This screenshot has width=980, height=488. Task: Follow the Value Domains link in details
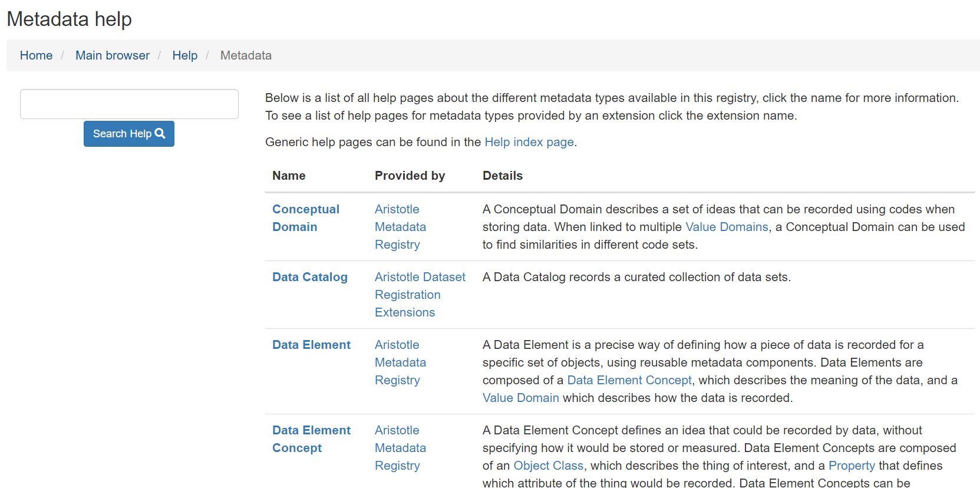click(x=727, y=227)
